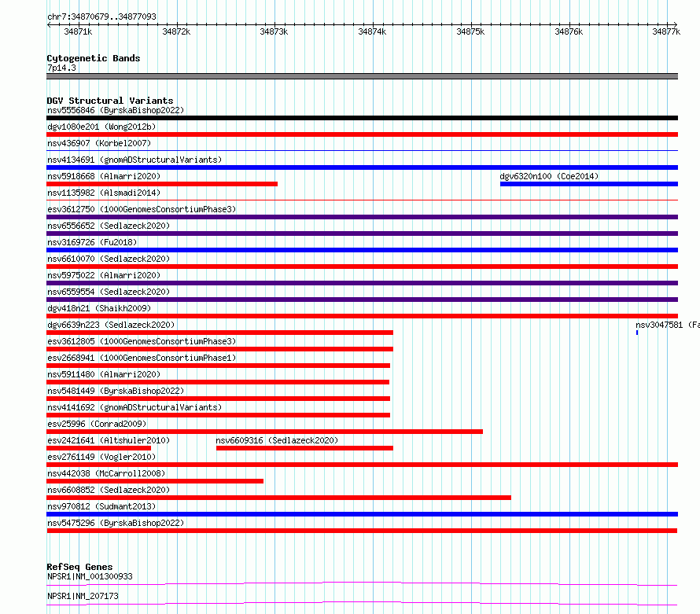Click NPSR1|NM_207173 transcript label
Image resolution: width=700 pixels, height=614 pixels.
pyautogui.click(x=83, y=596)
